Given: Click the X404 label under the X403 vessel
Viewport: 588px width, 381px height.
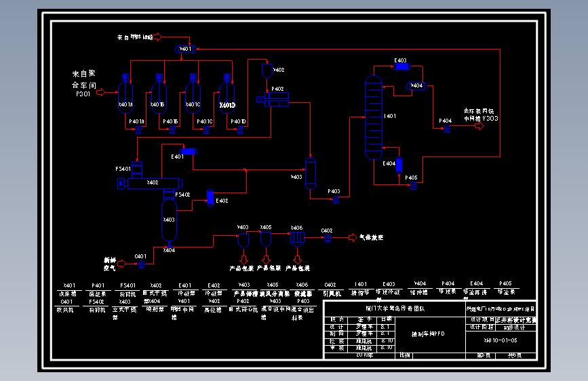Looking at the screenshot, I should pos(169,250).
